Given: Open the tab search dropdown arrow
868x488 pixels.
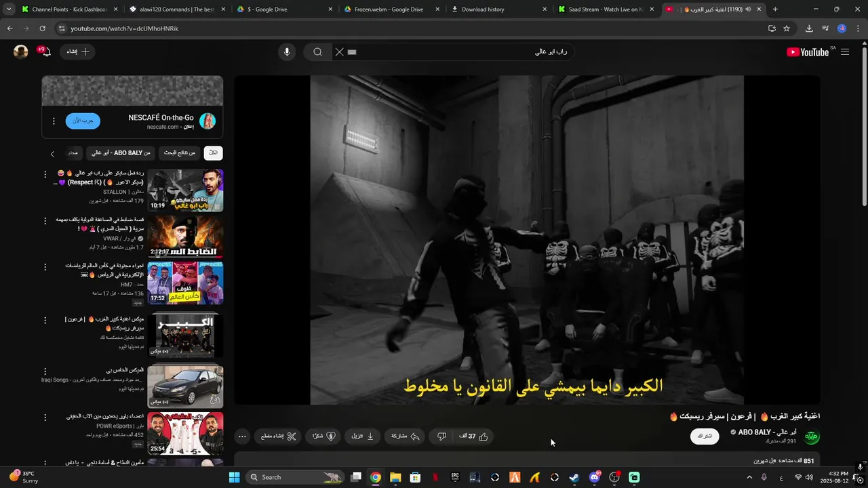Looking at the screenshot, I should [9, 9].
